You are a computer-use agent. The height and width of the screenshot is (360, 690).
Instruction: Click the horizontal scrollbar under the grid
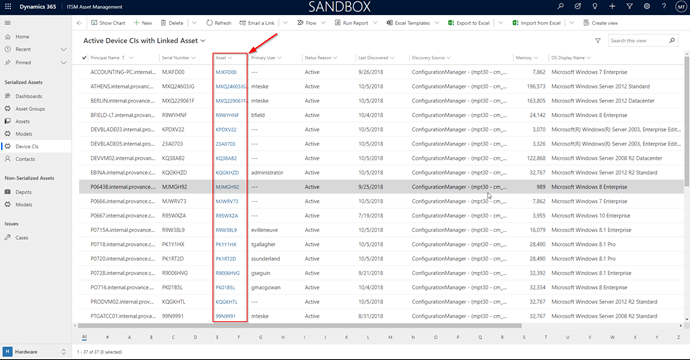tap(299, 326)
